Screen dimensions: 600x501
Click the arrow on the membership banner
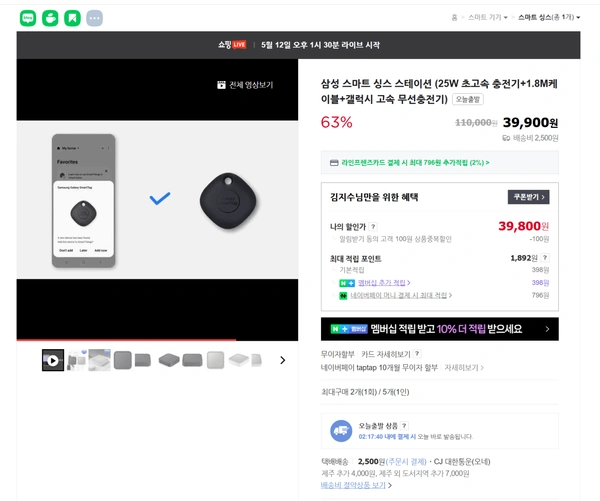547,329
